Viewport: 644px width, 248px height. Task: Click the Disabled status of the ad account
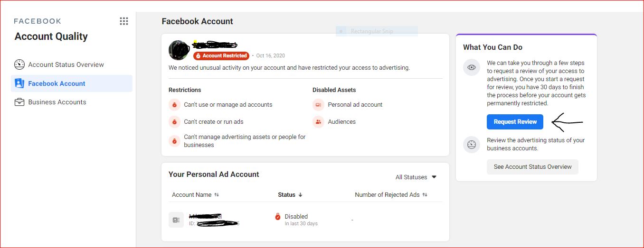(296, 217)
